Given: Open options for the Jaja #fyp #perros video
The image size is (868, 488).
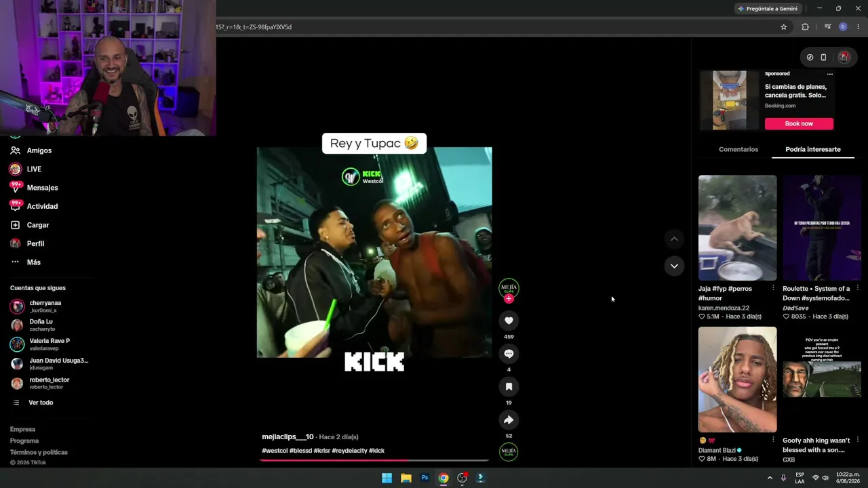Looking at the screenshot, I should click(x=773, y=288).
